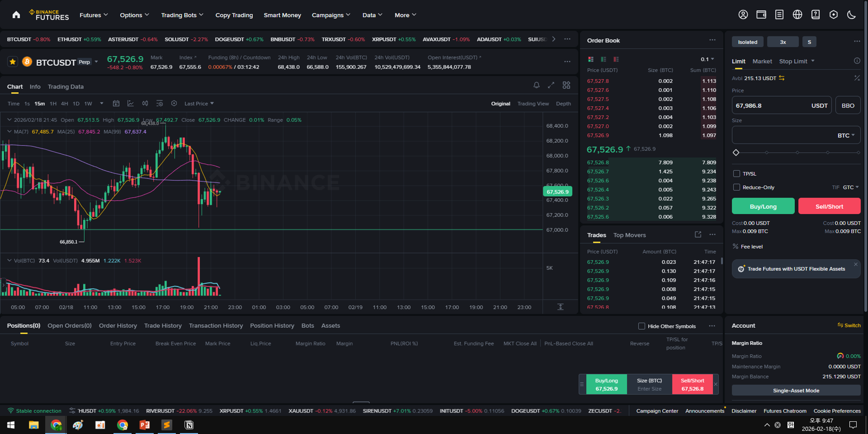The image size is (868, 434).
Task: Expand the Trading Bots menu
Action: [x=182, y=15]
